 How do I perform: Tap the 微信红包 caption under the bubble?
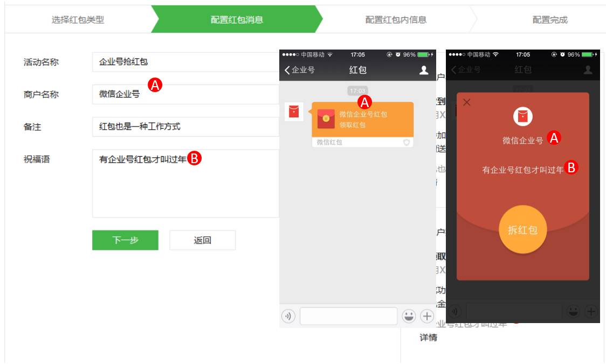(x=329, y=143)
